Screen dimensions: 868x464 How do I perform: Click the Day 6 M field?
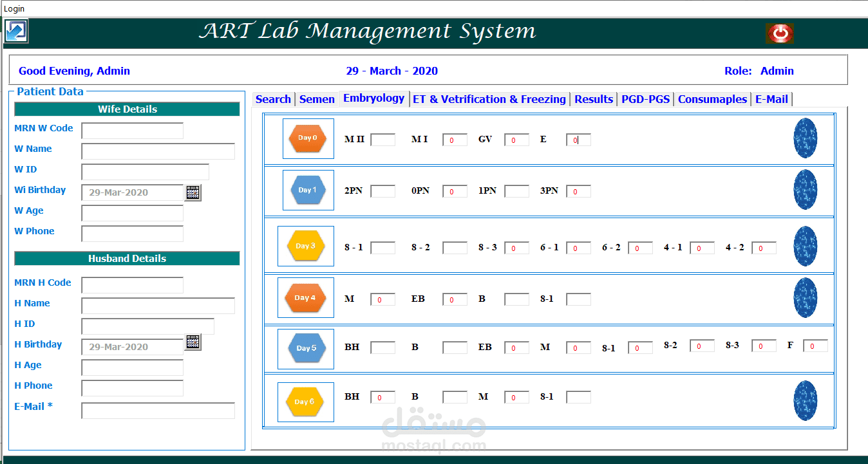(517, 397)
